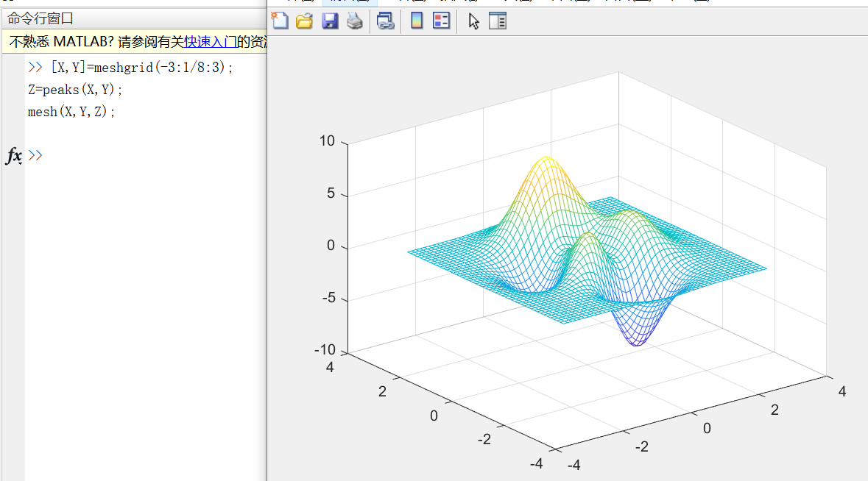Insert a legend using the toolbar icon

coord(441,21)
